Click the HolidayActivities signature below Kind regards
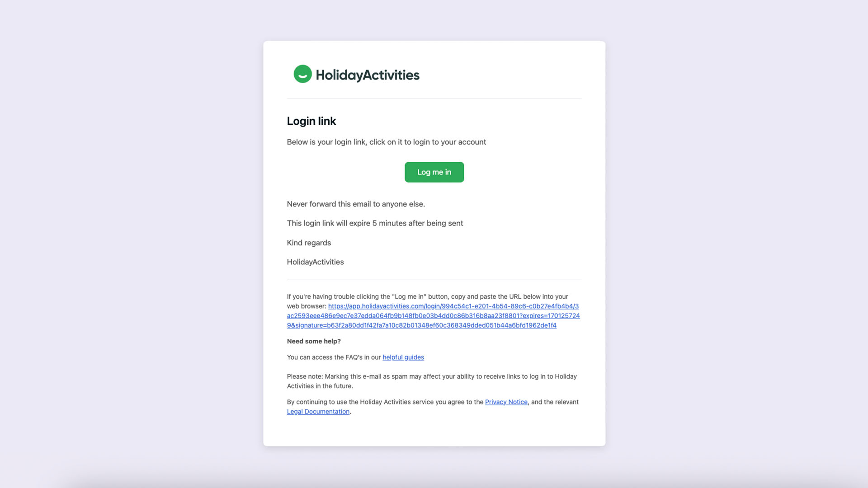868x488 pixels. [x=315, y=262]
